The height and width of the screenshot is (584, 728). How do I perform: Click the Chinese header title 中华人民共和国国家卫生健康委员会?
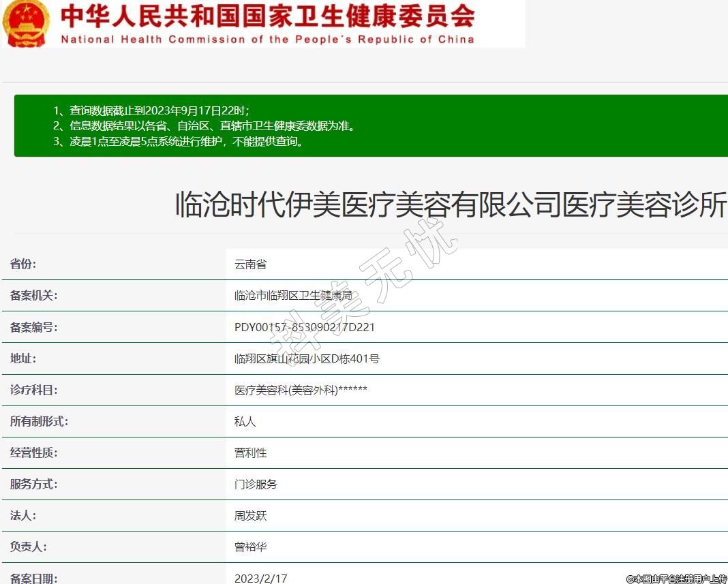267,16
